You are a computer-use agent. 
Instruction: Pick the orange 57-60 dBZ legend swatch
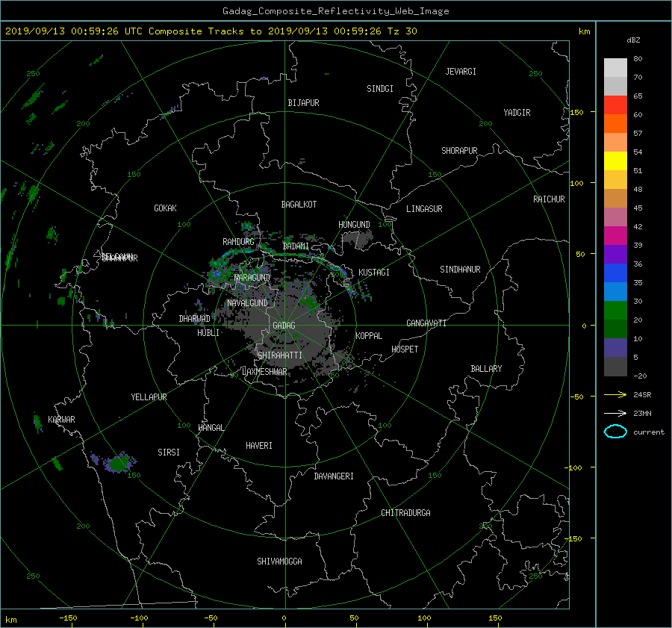pos(615,124)
